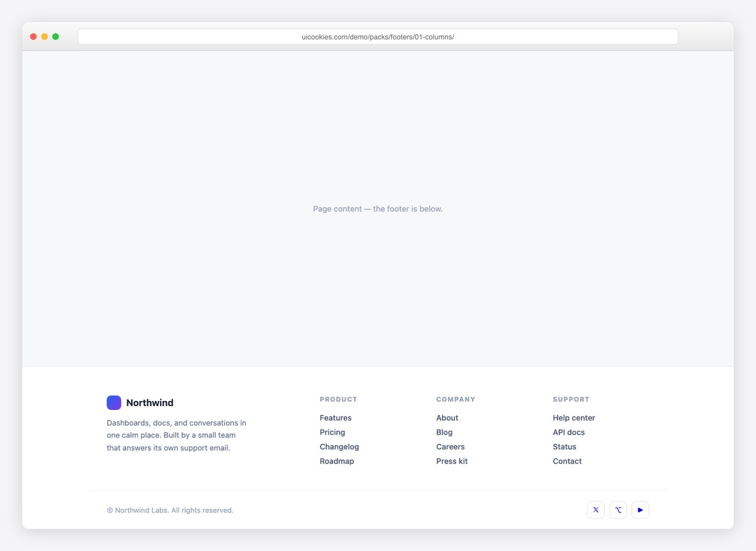Open the Help center link

574,418
